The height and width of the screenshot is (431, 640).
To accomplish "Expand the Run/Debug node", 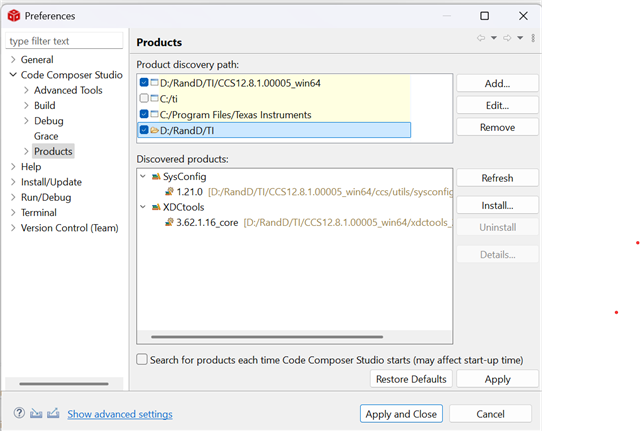I will (x=13, y=197).
